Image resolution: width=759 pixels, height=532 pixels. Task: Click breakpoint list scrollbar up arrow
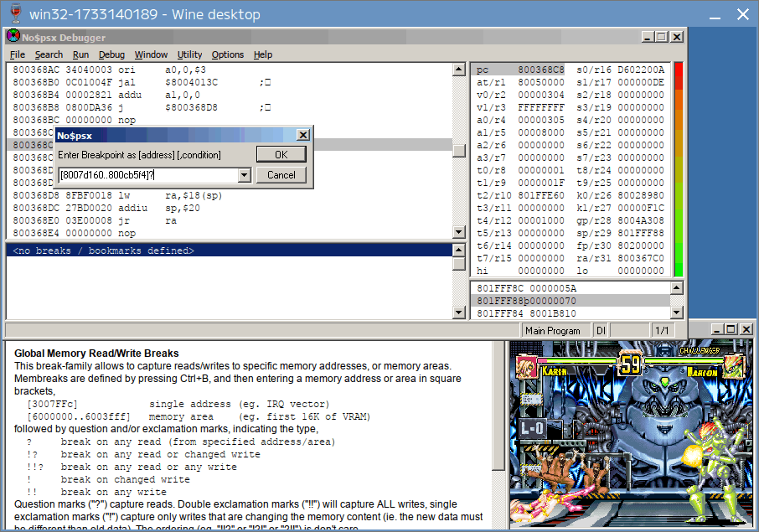pyautogui.click(x=459, y=251)
